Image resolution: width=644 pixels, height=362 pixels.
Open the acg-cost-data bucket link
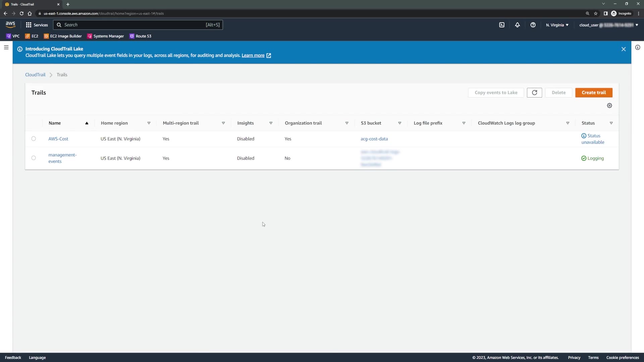point(374,139)
